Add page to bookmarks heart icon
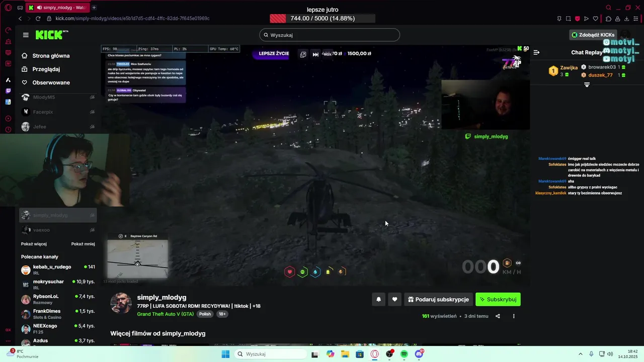Viewport: 644px width, 362px height. click(x=595, y=19)
